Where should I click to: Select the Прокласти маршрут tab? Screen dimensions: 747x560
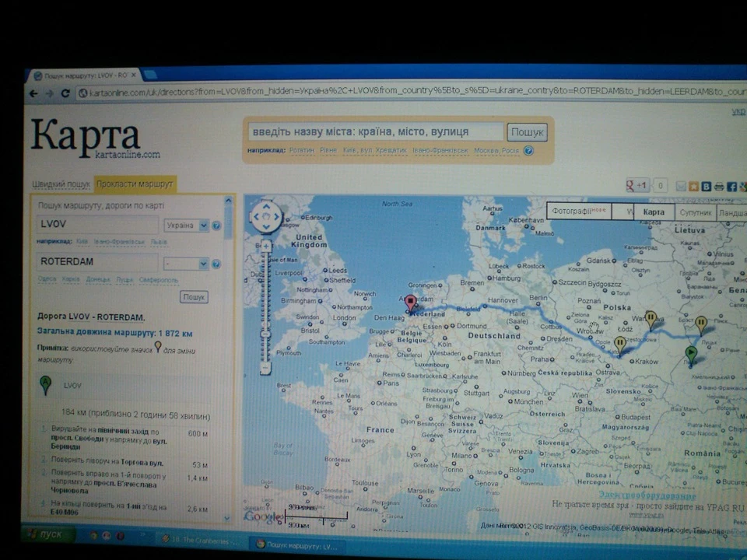tap(135, 184)
